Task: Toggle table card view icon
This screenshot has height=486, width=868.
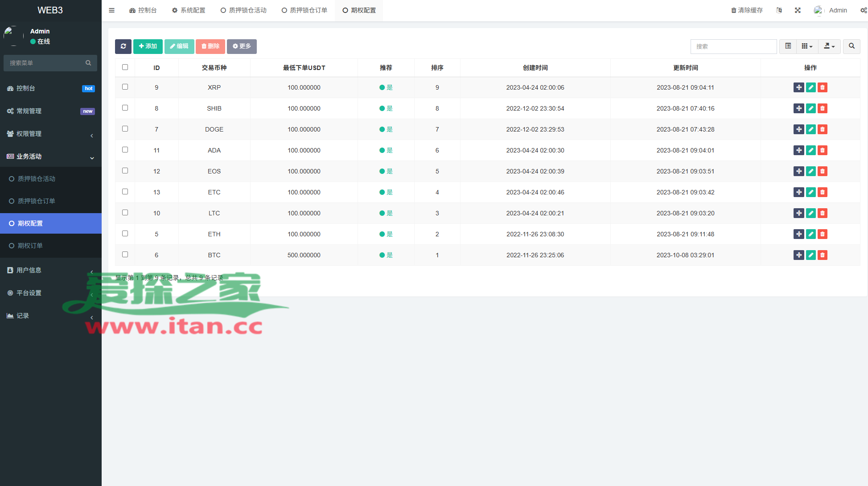Action: (788, 46)
